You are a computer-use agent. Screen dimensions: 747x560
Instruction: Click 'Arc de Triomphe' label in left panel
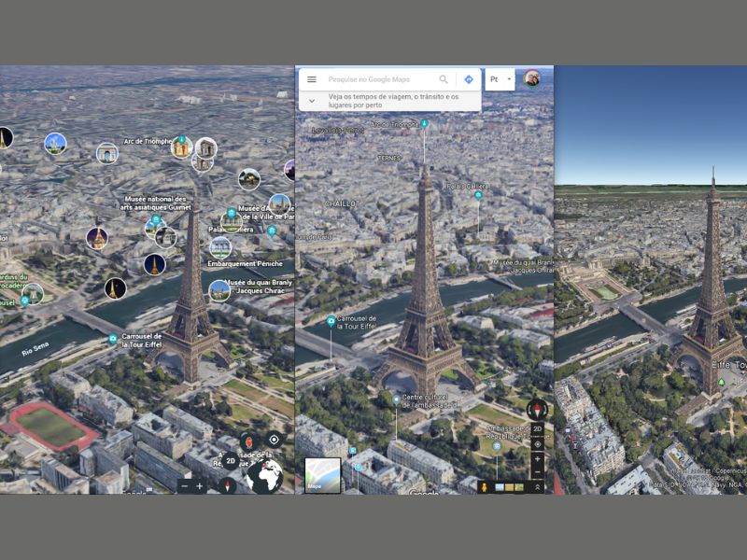(148, 142)
